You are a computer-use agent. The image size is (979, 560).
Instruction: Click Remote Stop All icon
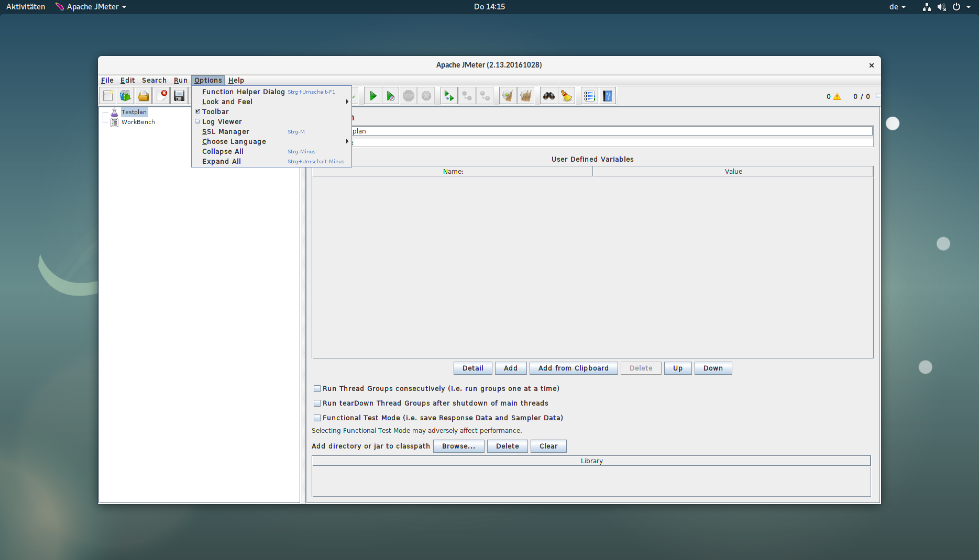pos(467,96)
